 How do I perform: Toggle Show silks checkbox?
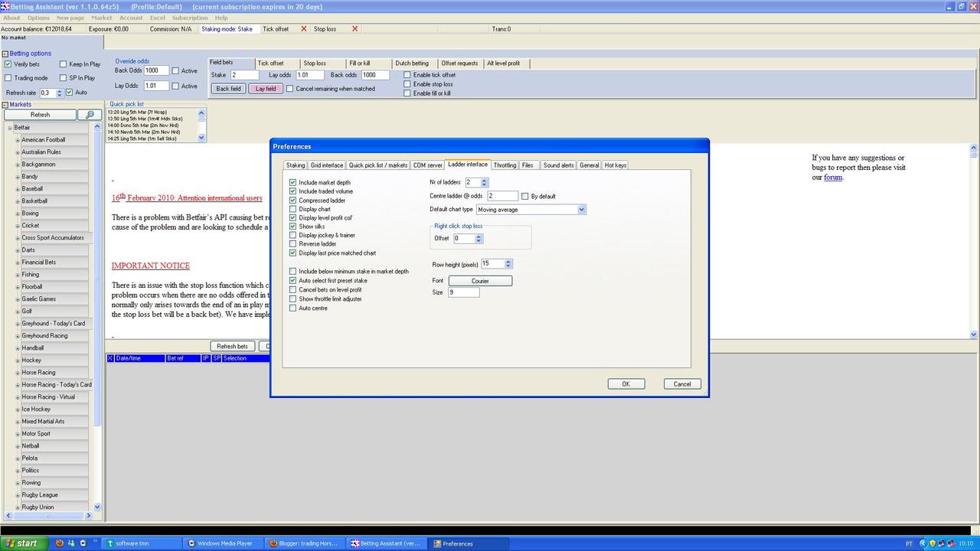[293, 227]
